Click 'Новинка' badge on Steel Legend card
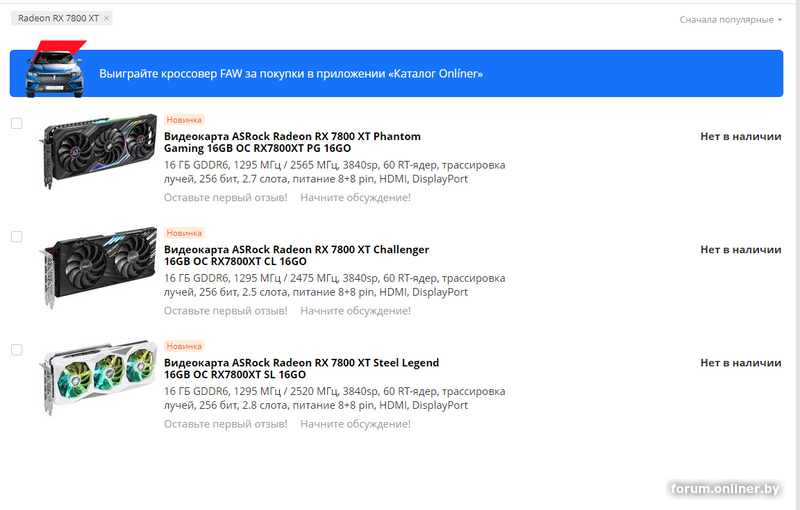Viewport: 800px width, 510px height. 184,346
